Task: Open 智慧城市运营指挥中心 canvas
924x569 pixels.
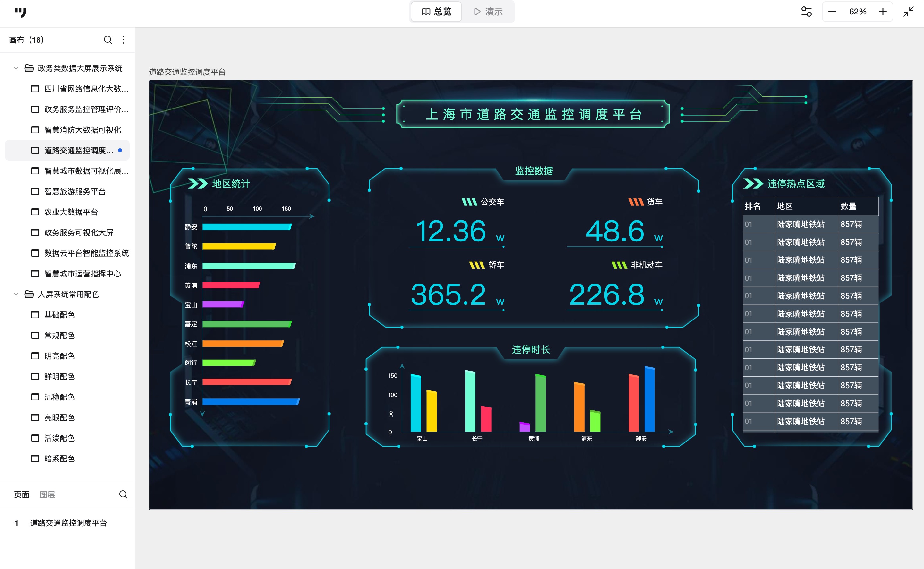Action: point(68,274)
